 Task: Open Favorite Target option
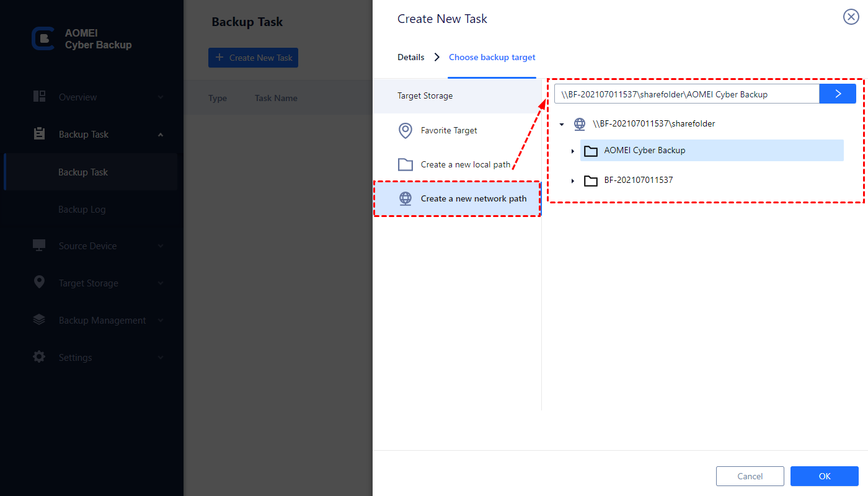[x=457, y=131]
